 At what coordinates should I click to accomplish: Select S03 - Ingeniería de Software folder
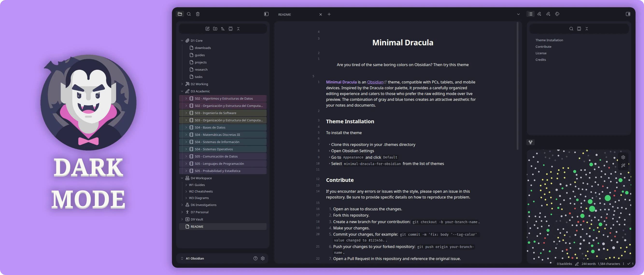click(x=223, y=113)
